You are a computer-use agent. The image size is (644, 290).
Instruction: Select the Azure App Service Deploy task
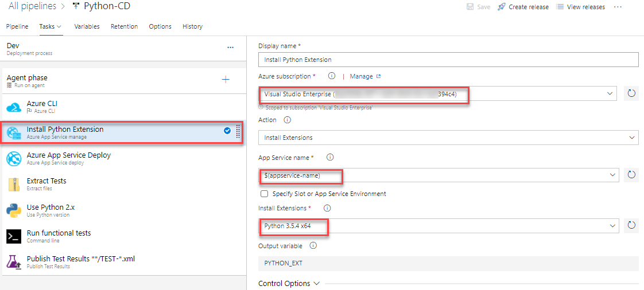(123, 159)
